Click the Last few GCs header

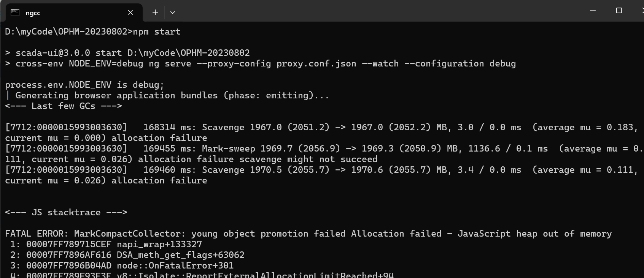pyautogui.click(x=64, y=106)
